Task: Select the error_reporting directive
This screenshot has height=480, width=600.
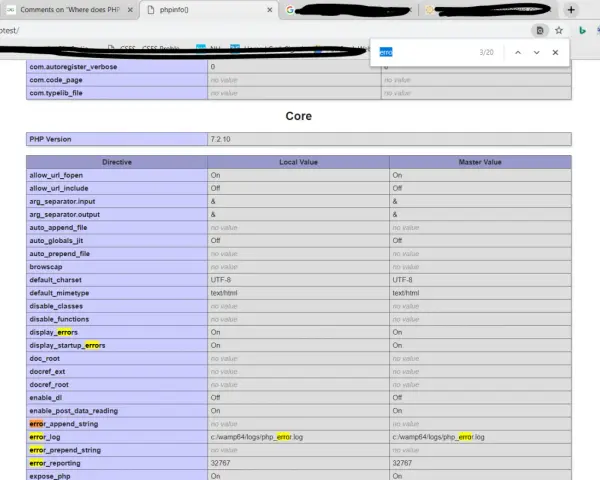Action: (x=55, y=463)
